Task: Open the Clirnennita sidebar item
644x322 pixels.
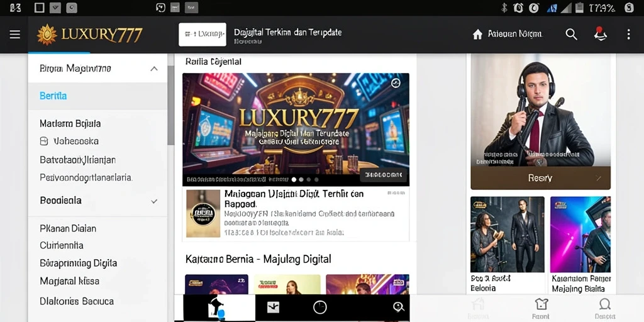Action: [x=62, y=246]
